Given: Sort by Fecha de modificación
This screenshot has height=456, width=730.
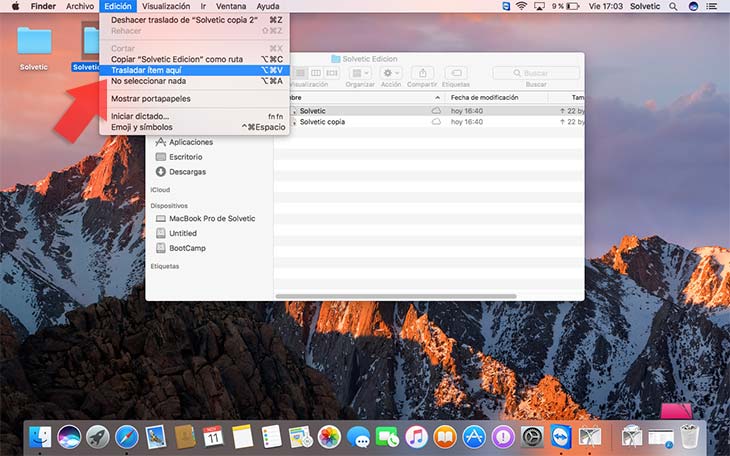Looking at the screenshot, I should click(x=484, y=97).
